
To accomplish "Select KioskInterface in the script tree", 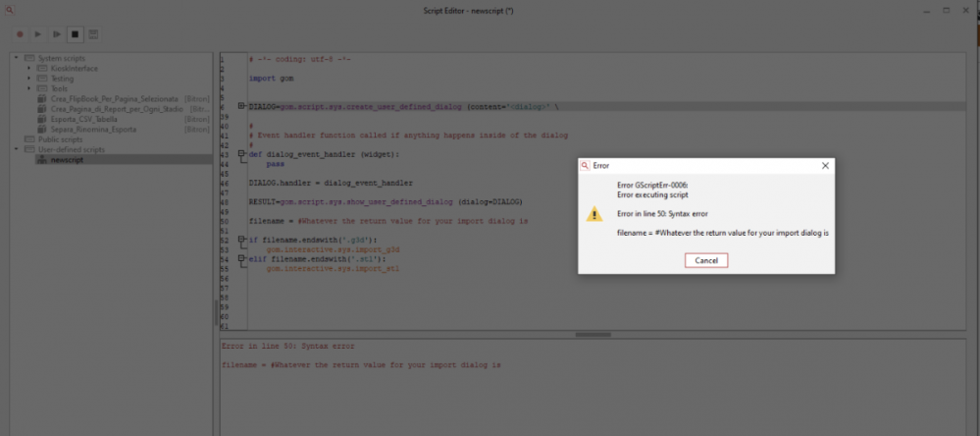I will click(x=74, y=68).
